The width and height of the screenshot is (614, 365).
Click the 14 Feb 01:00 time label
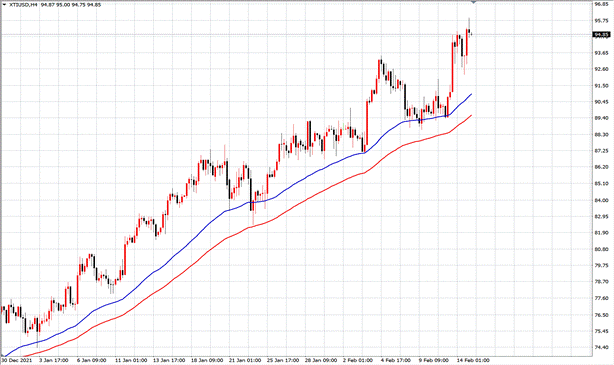pos(473,360)
